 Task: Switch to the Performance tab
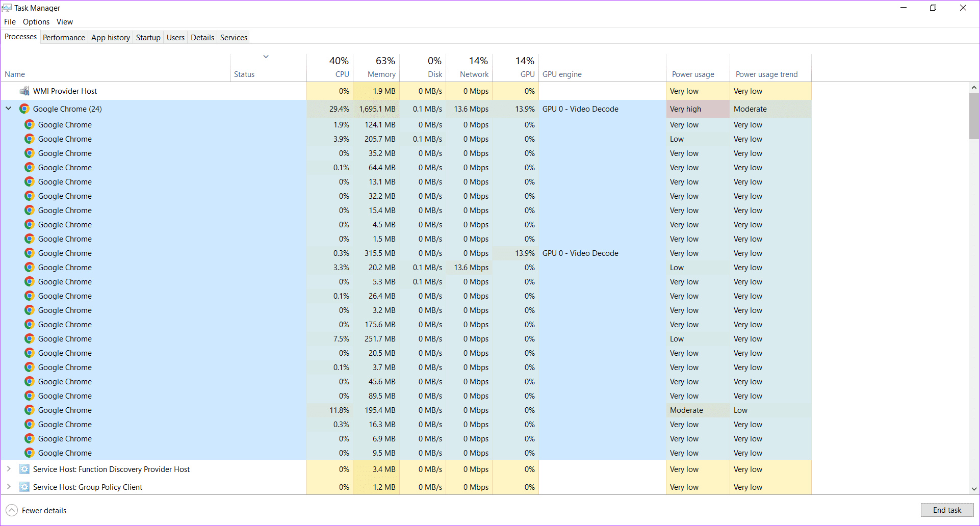pos(64,38)
